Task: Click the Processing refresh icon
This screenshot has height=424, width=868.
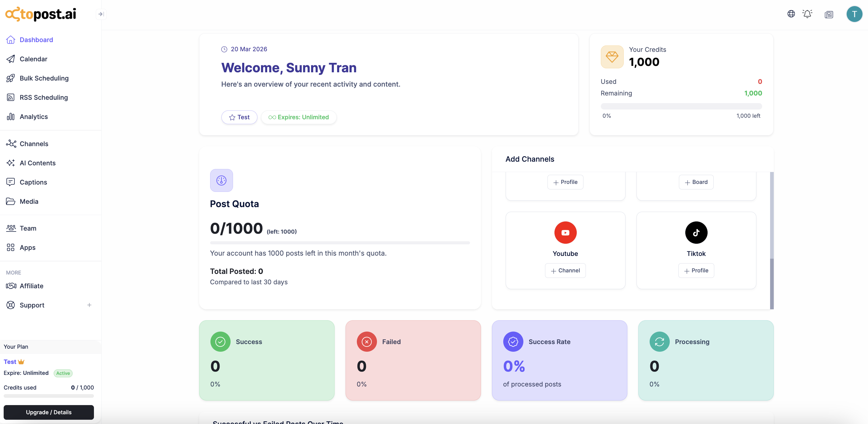Action: click(x=659, y=342)
